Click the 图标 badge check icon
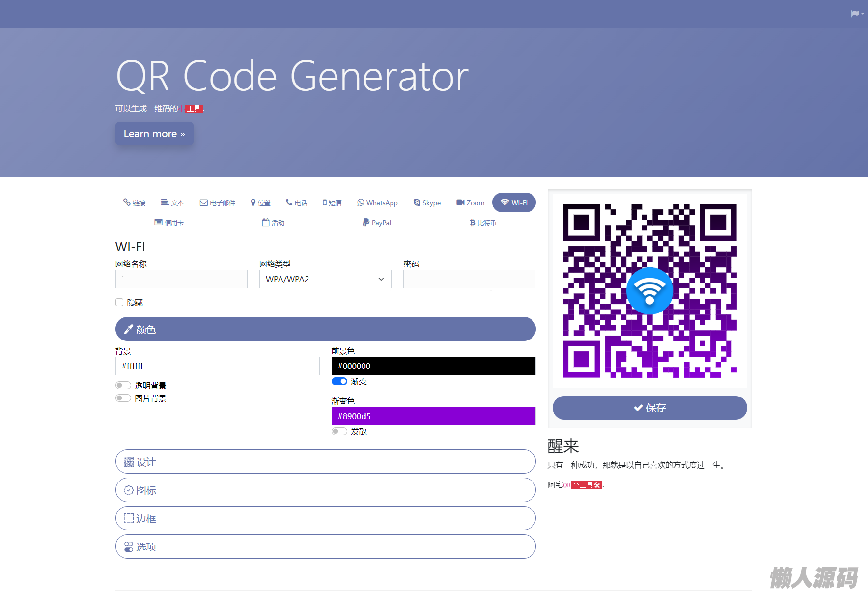This screenshot has width=868, height=595. coord(129,490)
